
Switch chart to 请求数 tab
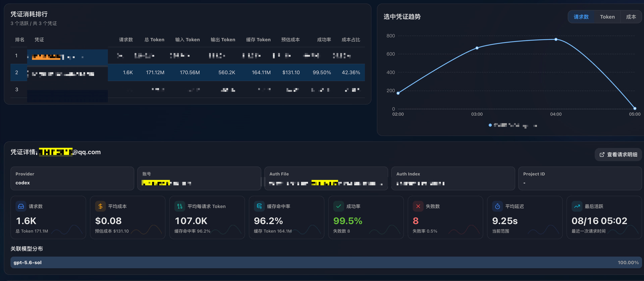point(581,17)
